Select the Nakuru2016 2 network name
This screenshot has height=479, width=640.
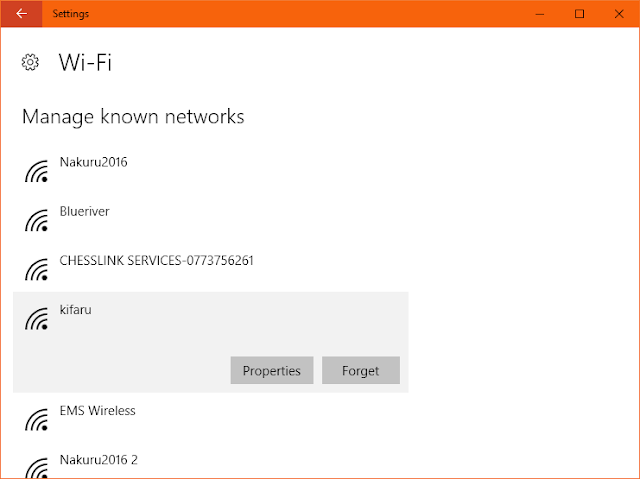(x=99, y=460)
